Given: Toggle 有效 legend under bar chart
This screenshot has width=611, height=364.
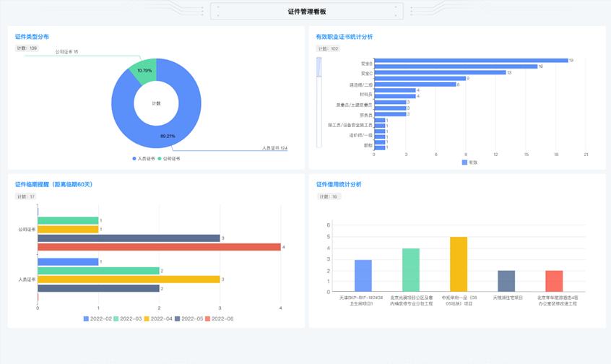Looking at the screenshot, I should click(x=469, y=162).
